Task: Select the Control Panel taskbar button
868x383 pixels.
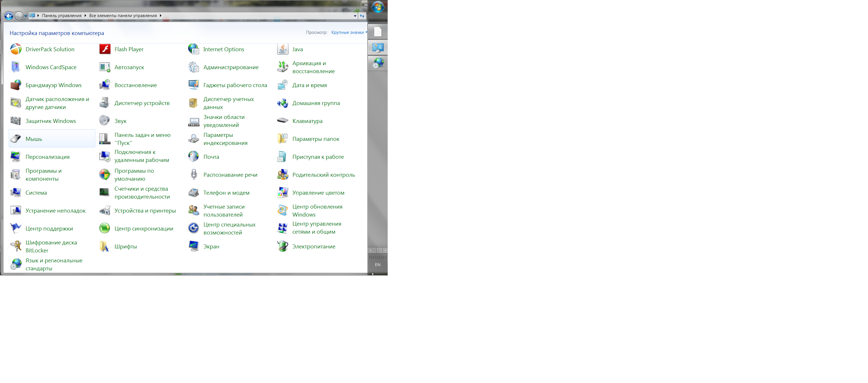Action: (x=378, y=48)
